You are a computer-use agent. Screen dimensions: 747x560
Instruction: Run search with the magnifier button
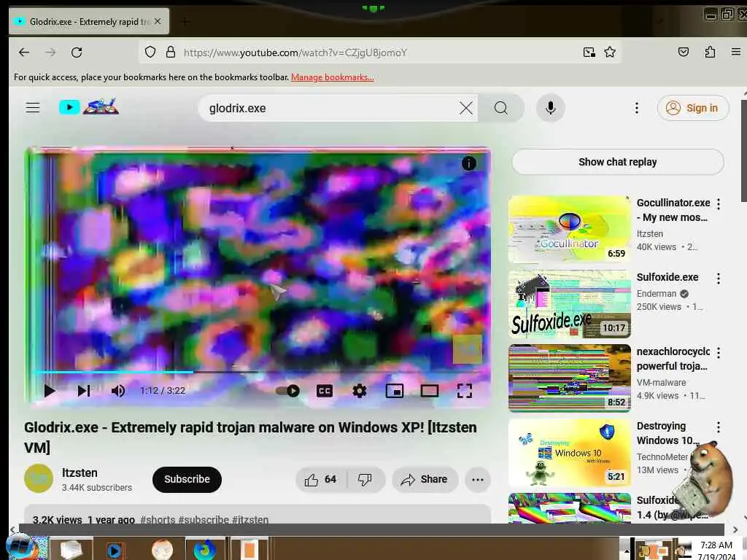point(500,108)
